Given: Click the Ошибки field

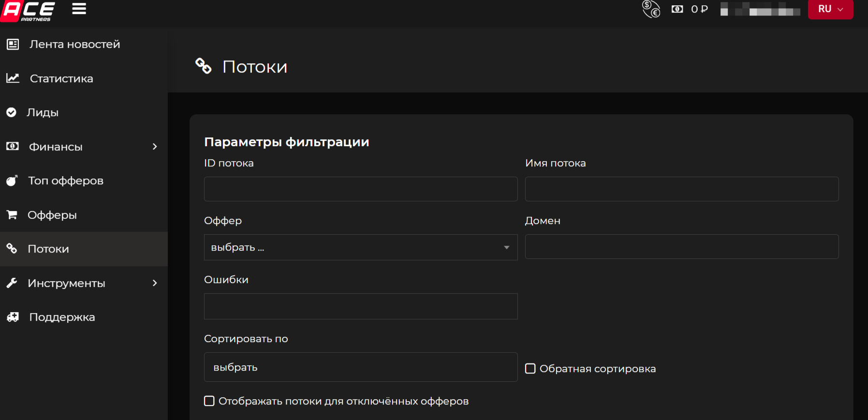Looking at the screenshot, I should [361, 306].
